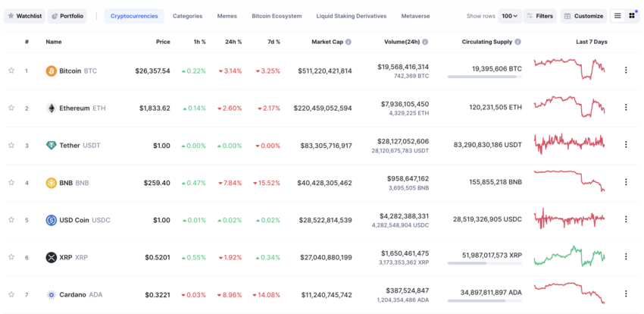Switch to the Categories tab

[187, 16]
